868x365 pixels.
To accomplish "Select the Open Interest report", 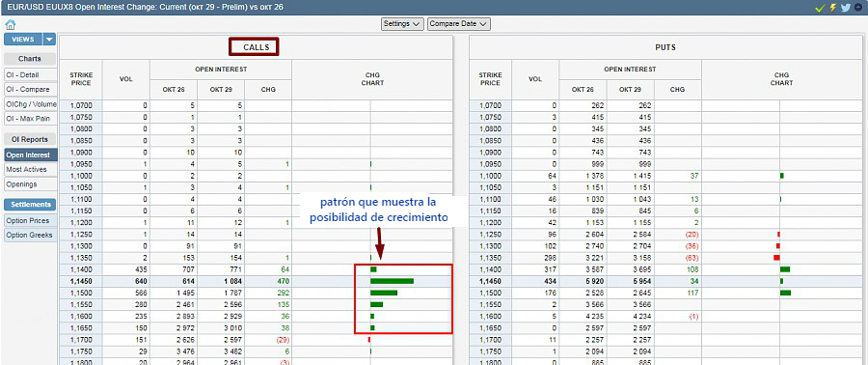I will pyautogui.click(x=30, y=155).
